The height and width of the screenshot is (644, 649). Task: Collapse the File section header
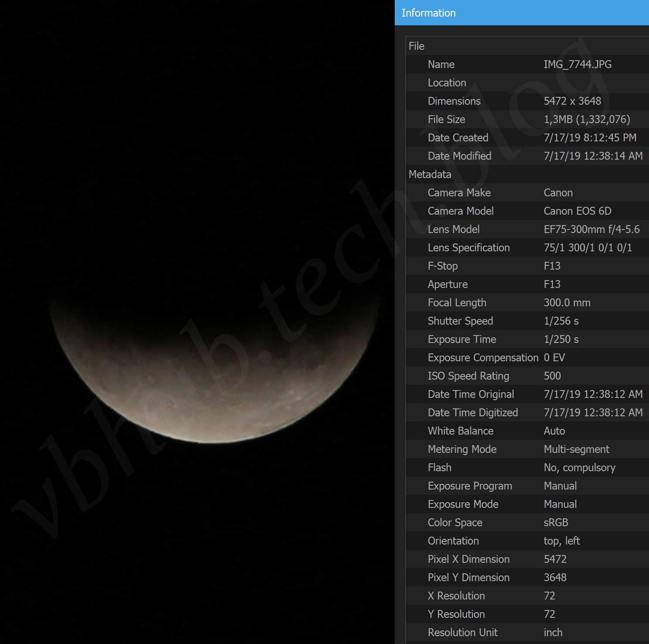pos(417,46)
